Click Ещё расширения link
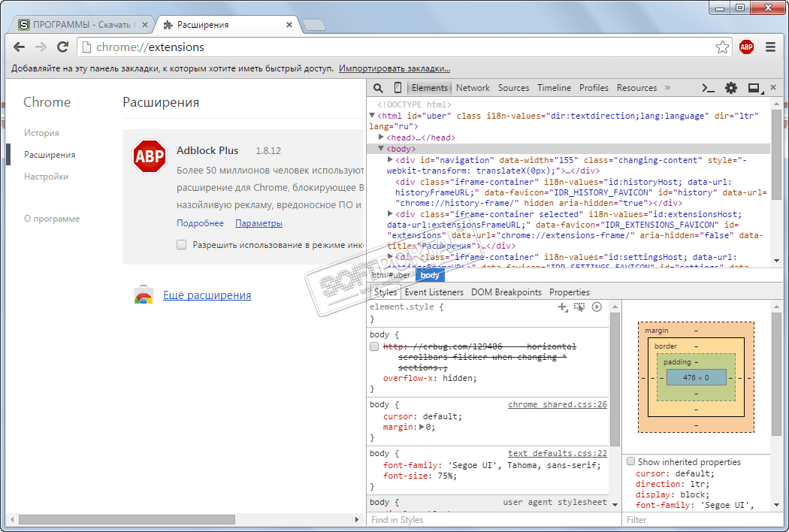789x532 pixels. point(207,295)
